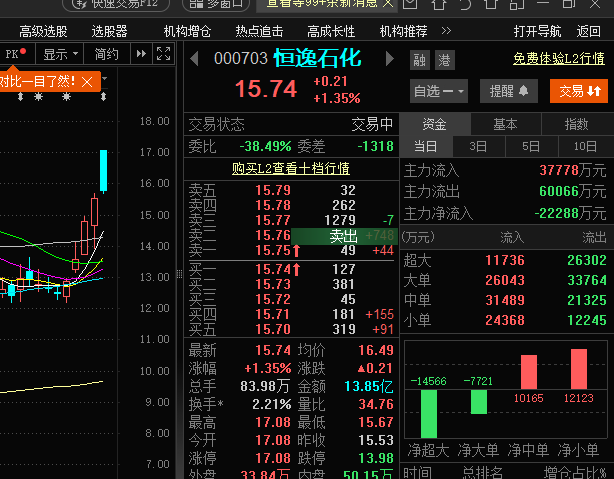Viewport: 614px width, 479px height.
Task: Click 打开导航 to open navigation
Action: point(537,31)
